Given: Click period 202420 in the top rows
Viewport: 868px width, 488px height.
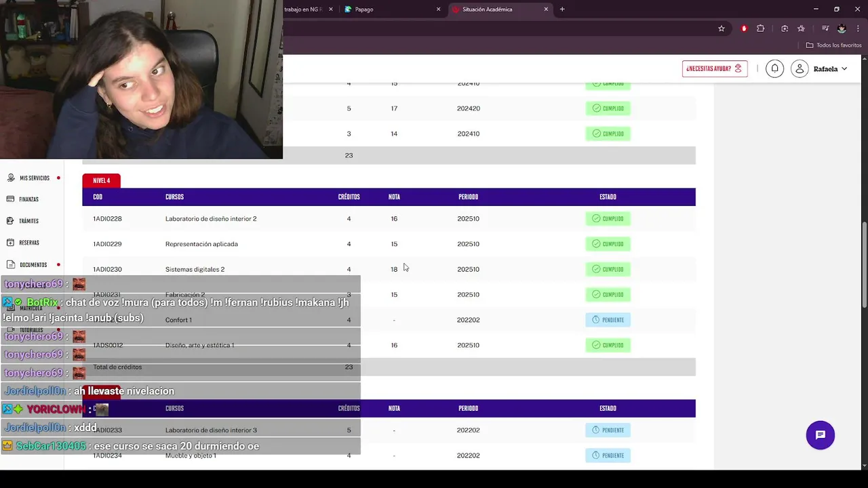Looking at the screenshot, I should click(x=468, y=108).
